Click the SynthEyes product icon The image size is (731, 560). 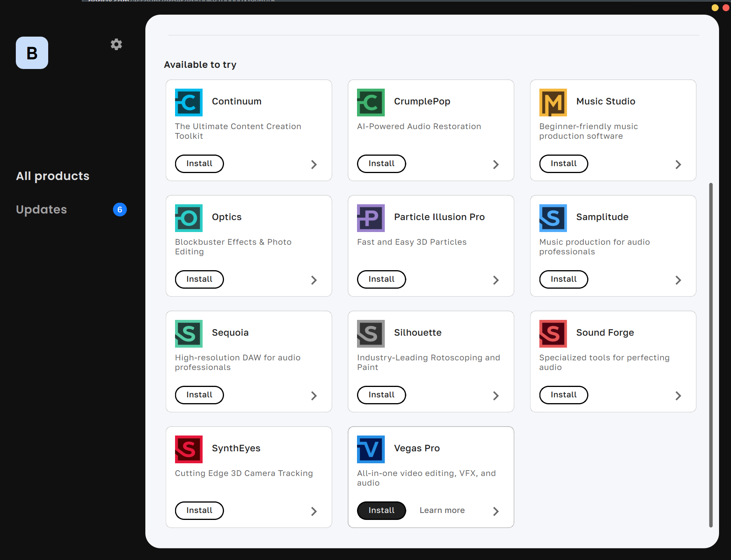(x=189, y=449)
